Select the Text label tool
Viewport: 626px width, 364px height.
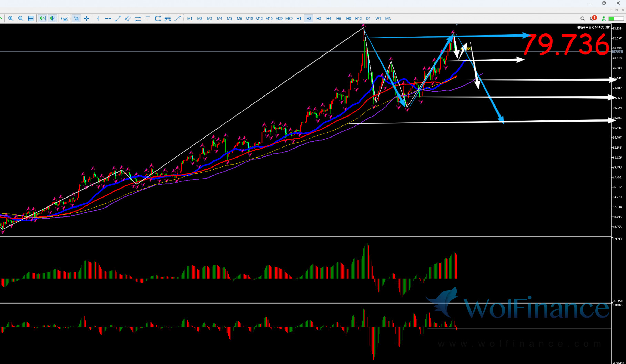[148, 19]
